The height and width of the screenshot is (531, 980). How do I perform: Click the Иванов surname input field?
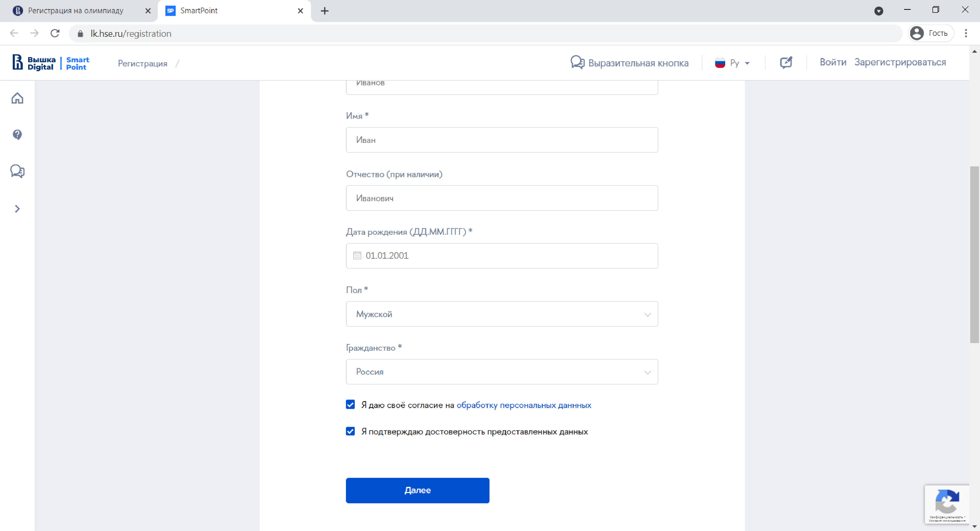502,87
